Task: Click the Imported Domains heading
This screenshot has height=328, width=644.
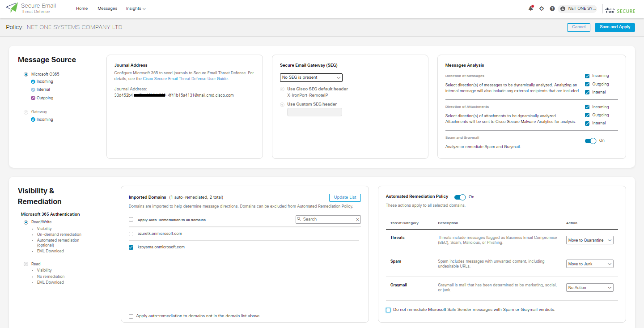Action: pos(147,197)
